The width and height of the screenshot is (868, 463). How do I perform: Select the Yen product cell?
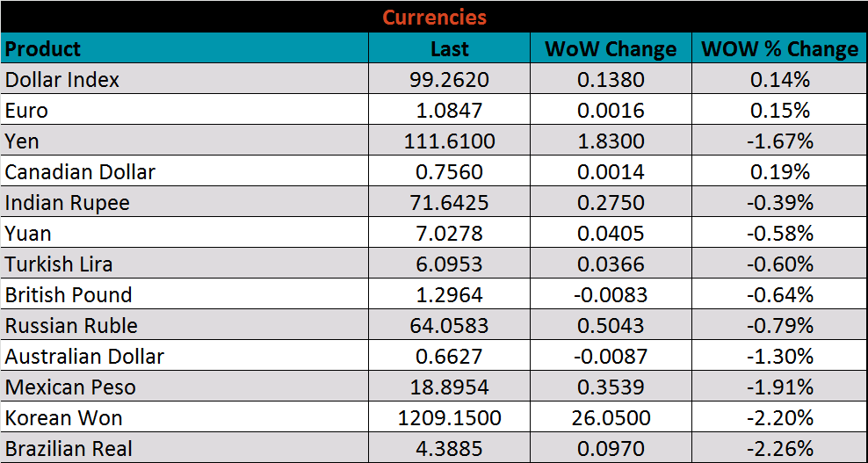point(23,141)
